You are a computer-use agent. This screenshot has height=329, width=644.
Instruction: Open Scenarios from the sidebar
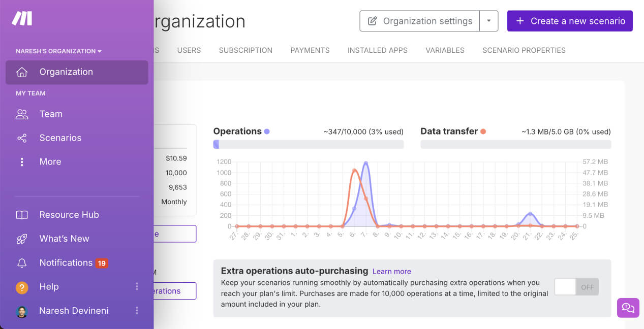(x=60, y=138)
